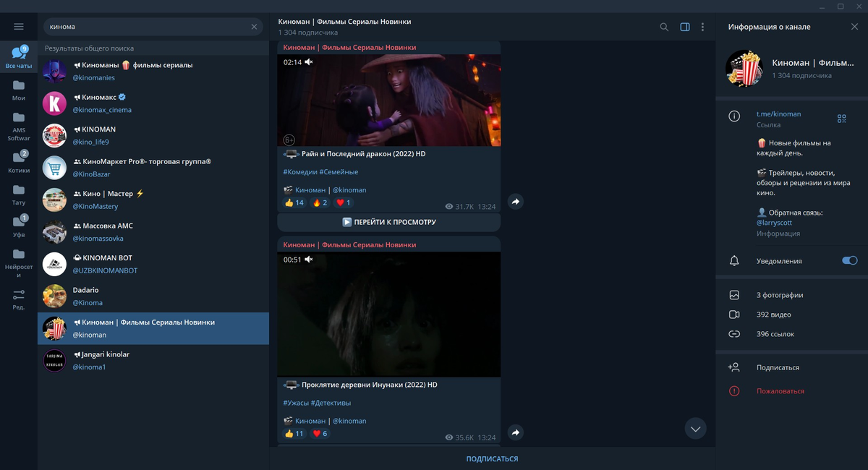Open the t.me/kinoman channel link
The height and width of the screenshot is (470, 868).
pos(778,114)
